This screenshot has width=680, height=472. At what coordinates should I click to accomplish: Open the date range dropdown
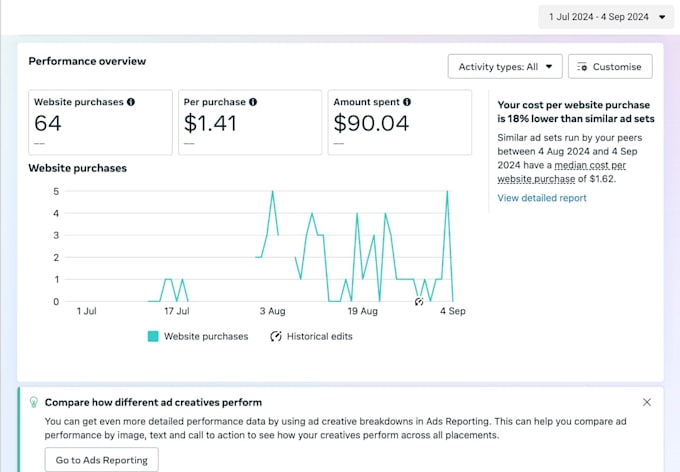(x=606, y=17)
